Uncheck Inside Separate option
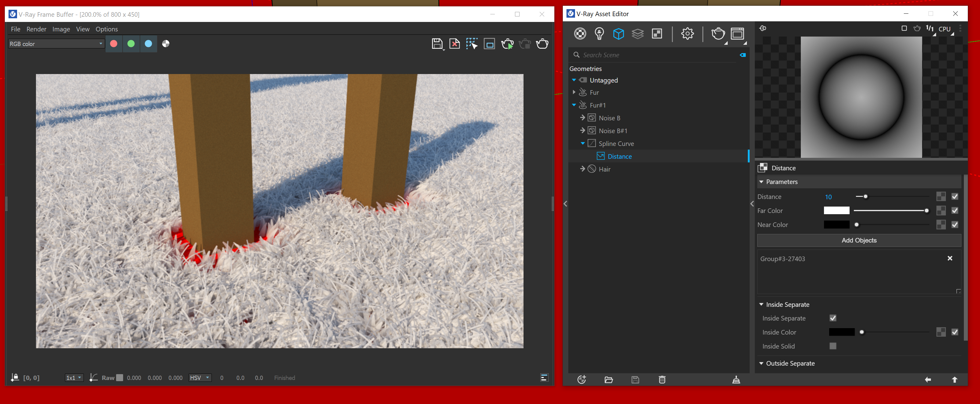 (833, 318)
